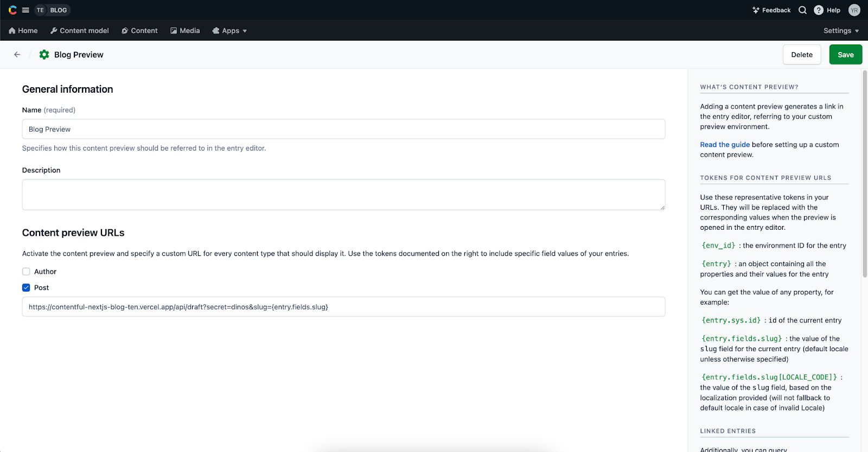This screenshot has height=452, width=868.
Task: Click the Content preview URLs heading
Action: pyautogui.click(x=73, y=233)
